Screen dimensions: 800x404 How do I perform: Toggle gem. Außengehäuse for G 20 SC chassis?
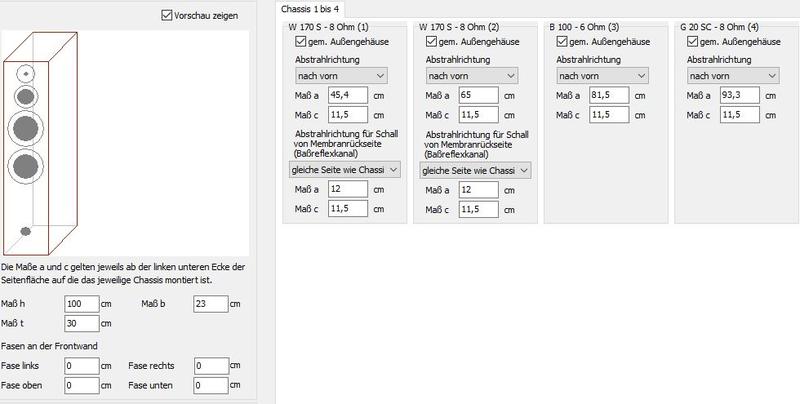point(694,42)
